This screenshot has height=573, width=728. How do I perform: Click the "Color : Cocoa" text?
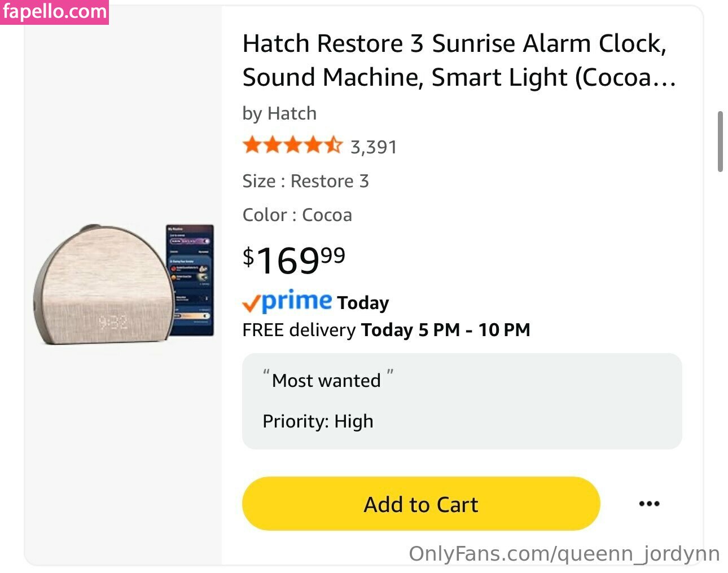tap(297, 215)
